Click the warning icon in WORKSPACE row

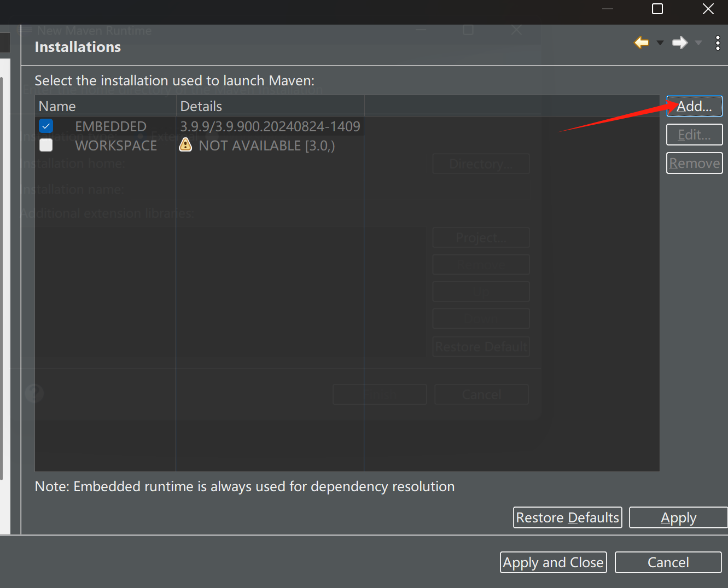click(186, 145)
